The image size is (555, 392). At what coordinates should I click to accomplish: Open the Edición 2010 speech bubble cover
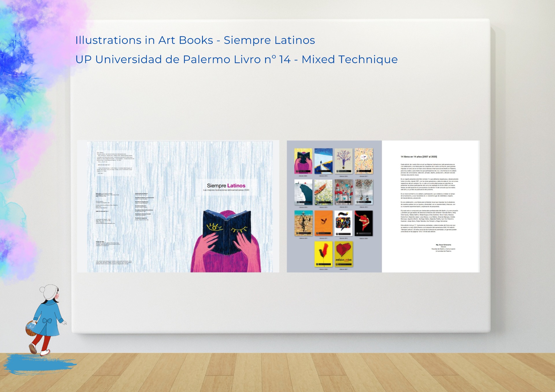(x=344, y=223)
